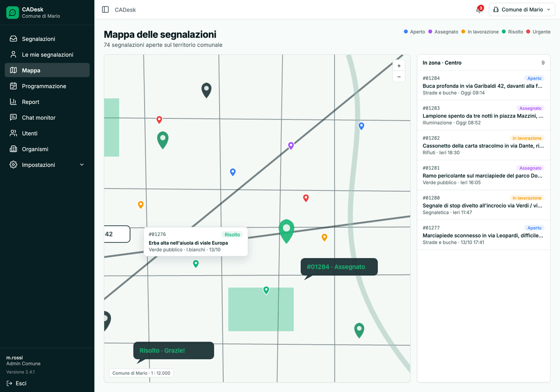The width and height of the screenshot is (560, 392).
Task: Open Report section
Action: tap(47, 102)
